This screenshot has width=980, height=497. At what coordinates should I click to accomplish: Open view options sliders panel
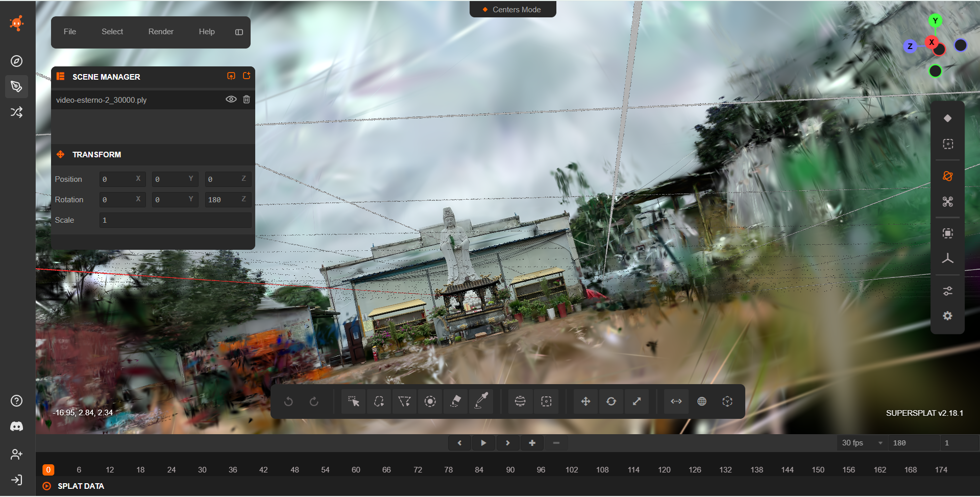pos(948,291)
